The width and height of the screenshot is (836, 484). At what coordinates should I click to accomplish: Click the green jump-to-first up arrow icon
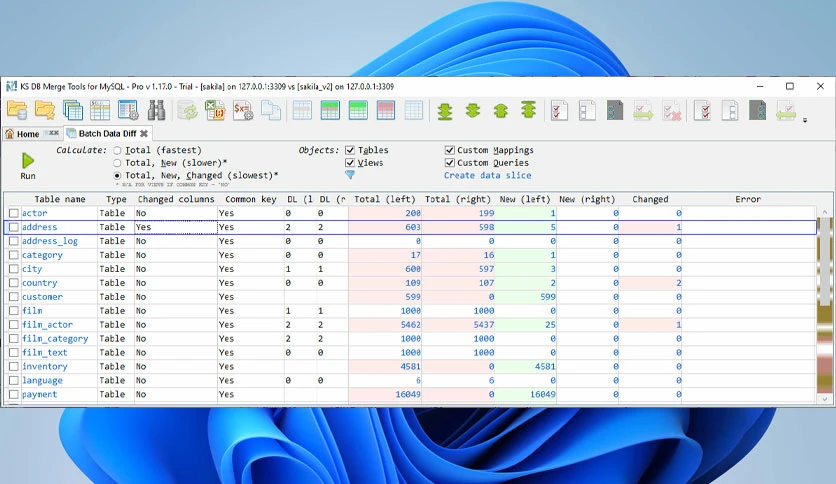(x=528, y=110)
